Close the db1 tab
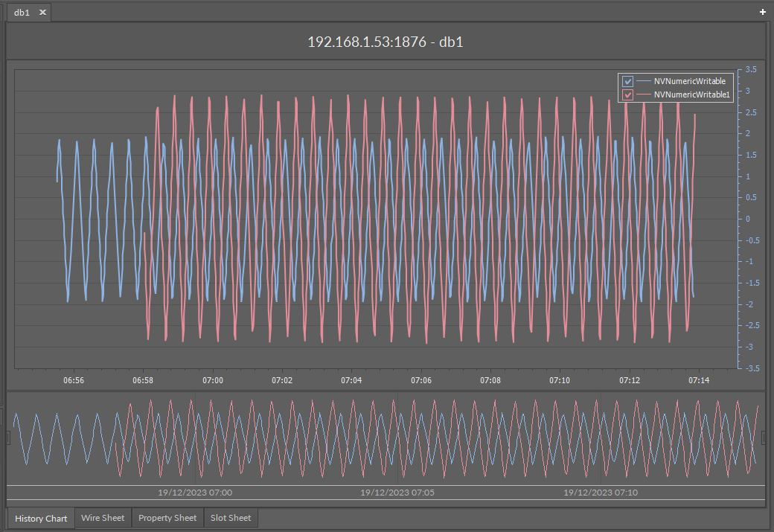Viewport: 774px width, 532px height. (42, 12)
